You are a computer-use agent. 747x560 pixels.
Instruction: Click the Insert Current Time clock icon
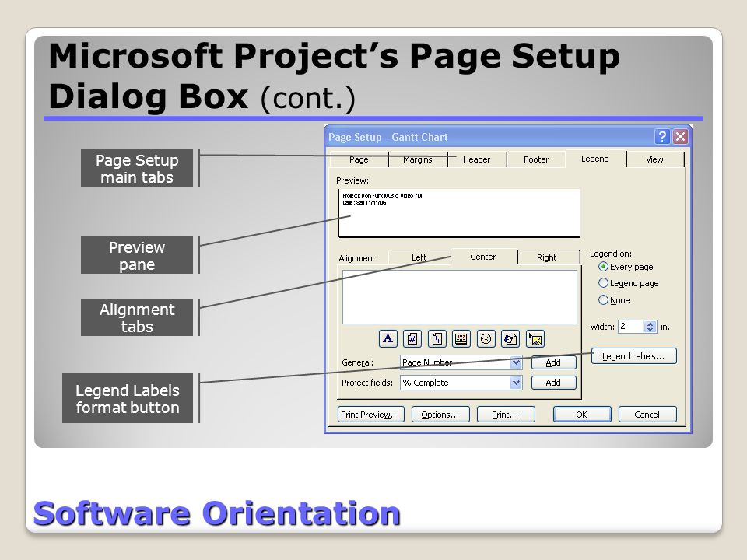pyautogui.click(x=486, y=338)
